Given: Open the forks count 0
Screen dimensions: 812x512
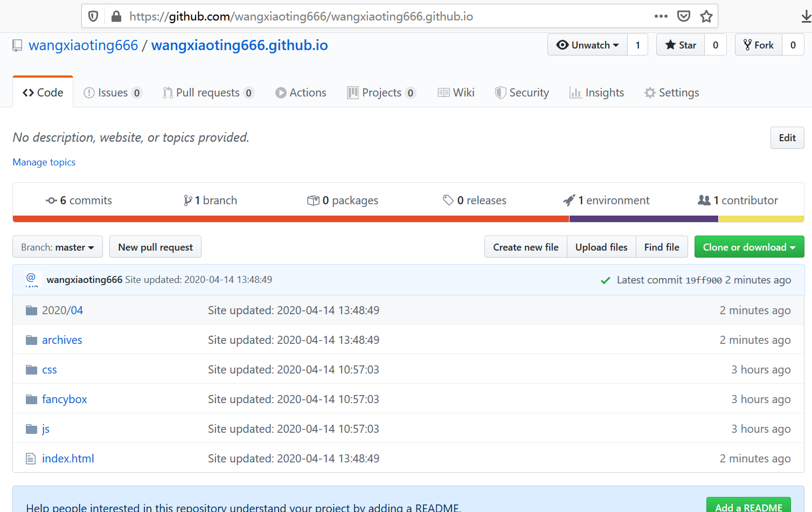Looking at the screenshot, I should tap(793, 45).
